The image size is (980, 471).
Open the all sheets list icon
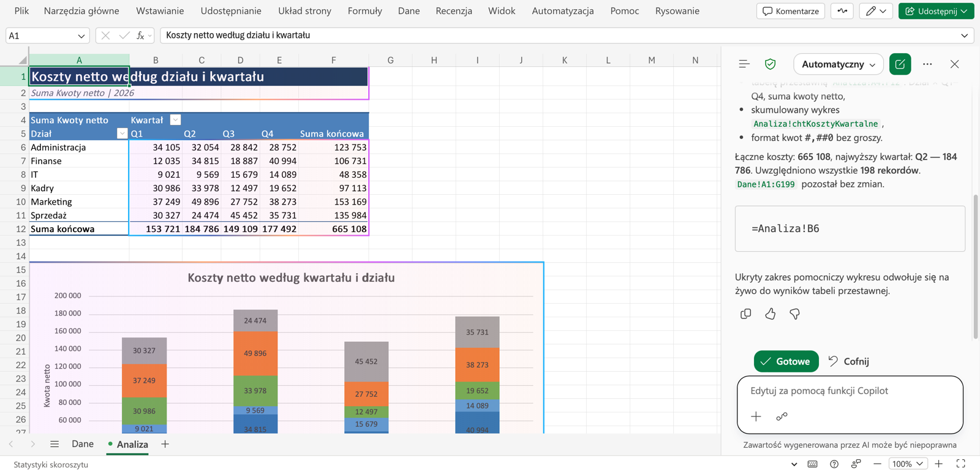tap(55, 444)
